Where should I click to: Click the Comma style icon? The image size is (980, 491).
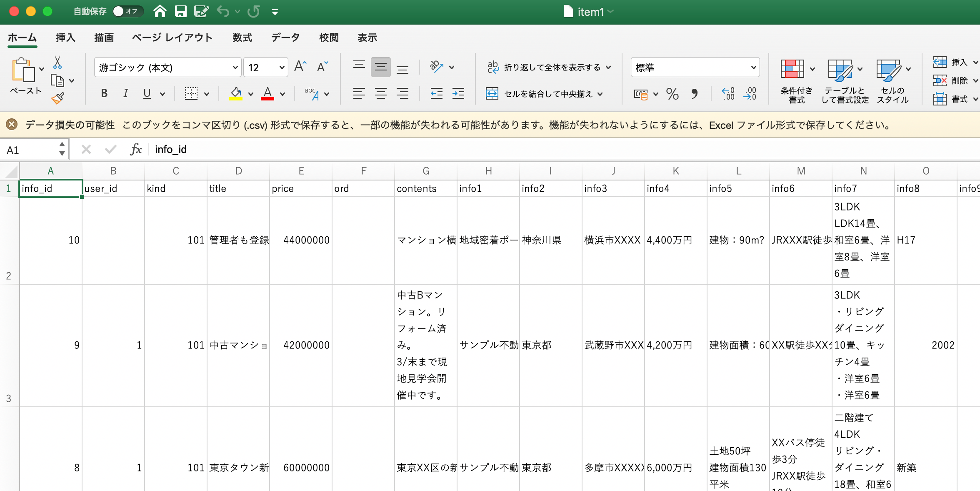click(x=694, y=94)
